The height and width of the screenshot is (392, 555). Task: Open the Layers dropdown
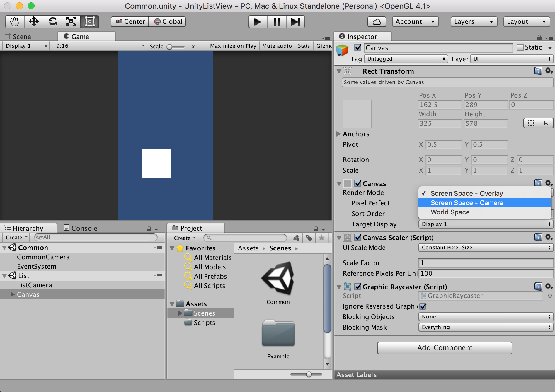[x=474, y=22]
